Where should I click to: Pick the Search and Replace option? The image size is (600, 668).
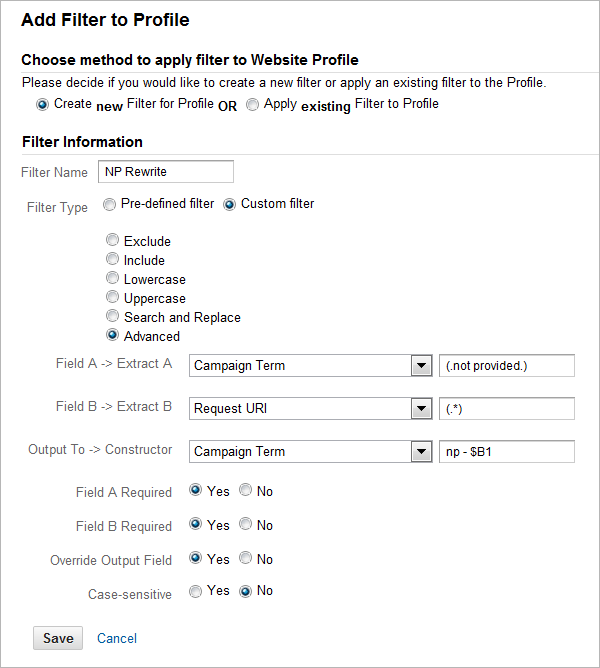[113, 317]
